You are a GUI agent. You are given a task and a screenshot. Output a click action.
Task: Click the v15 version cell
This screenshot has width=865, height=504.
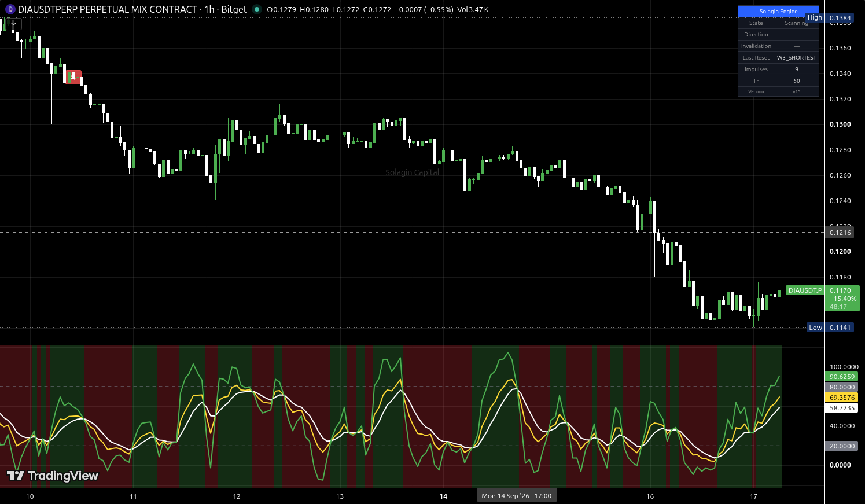(x=797, y=91)
